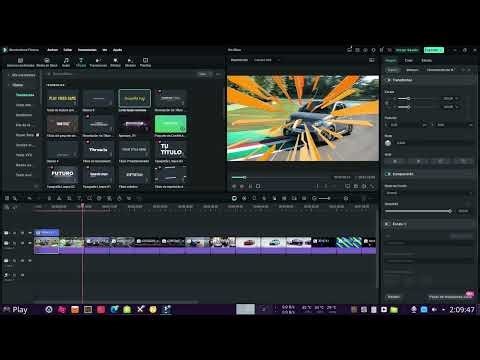Collapse the Títulos category in the sidebar
Viewport: 480px width, 360px height.
point(9,85)
